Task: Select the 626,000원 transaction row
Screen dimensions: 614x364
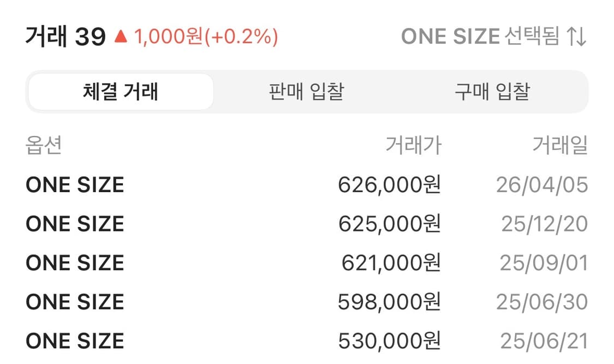Action: [x=389, y=184]
